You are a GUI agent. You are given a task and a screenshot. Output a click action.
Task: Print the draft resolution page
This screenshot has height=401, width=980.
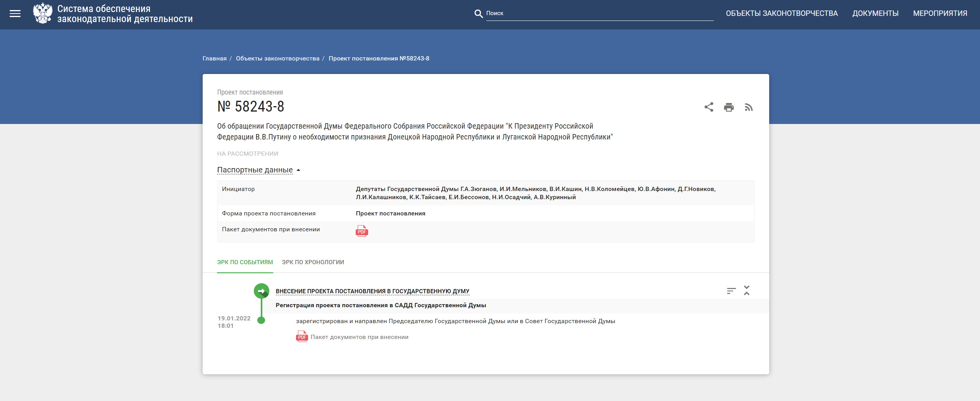point(729,107)
